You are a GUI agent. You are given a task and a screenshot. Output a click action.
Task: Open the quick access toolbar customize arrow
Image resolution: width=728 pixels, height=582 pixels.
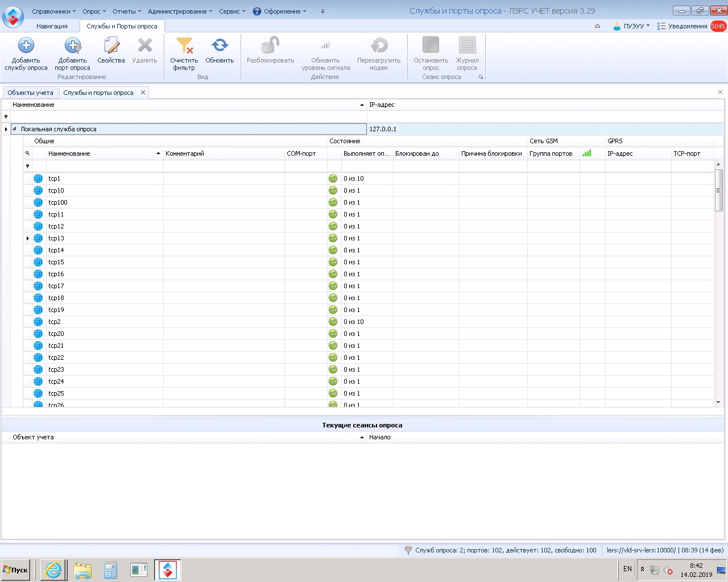(x=322, y=11)
